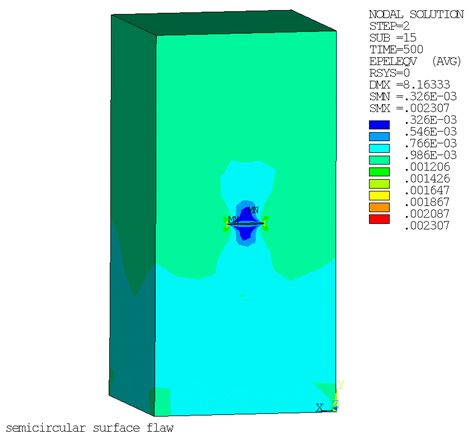
Task: Click the SMX =.002307 value
Action: 409,108
